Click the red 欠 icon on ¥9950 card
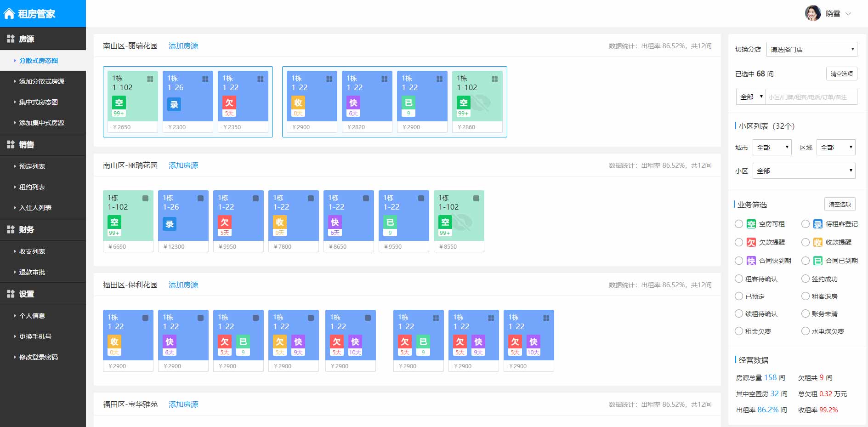 225,222
